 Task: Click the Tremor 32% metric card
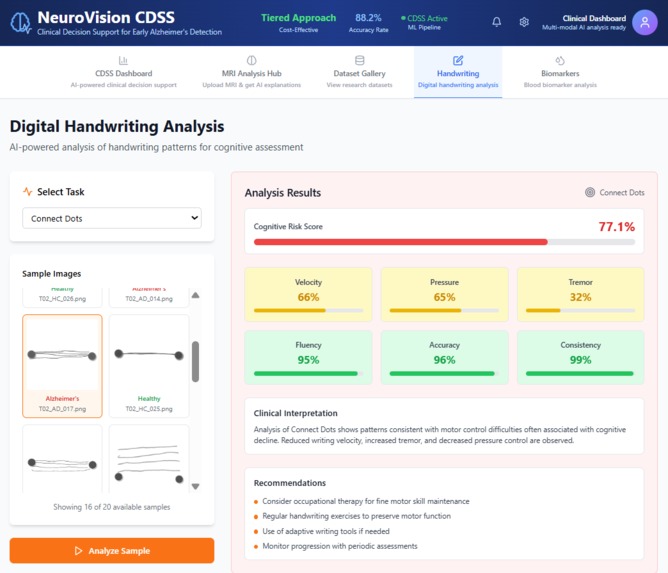[580, 294]
